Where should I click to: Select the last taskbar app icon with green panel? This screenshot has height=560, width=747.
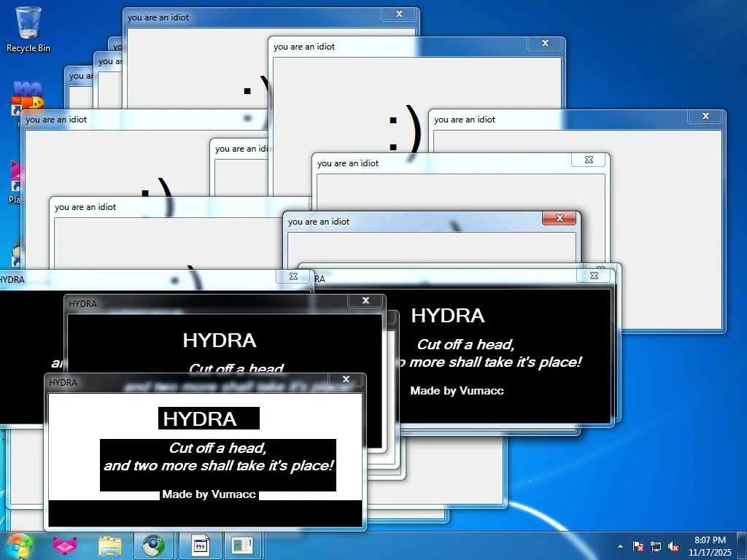click(242, 545)
